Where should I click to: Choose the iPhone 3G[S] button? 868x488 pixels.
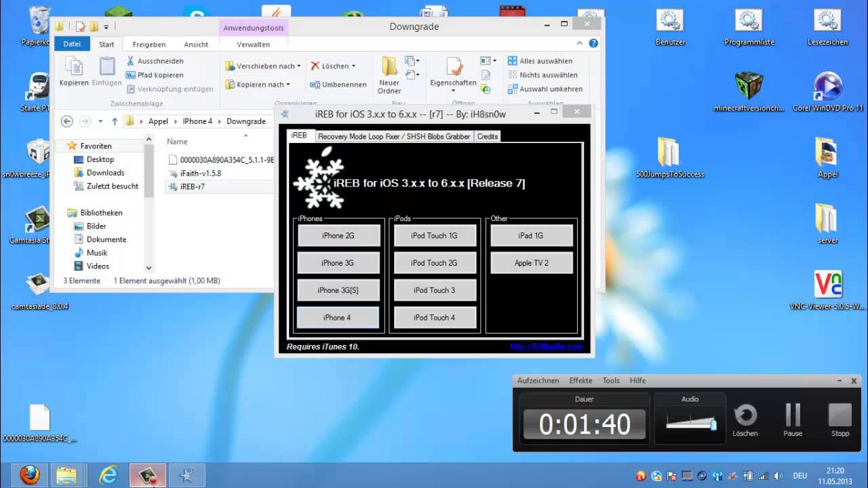338,290
